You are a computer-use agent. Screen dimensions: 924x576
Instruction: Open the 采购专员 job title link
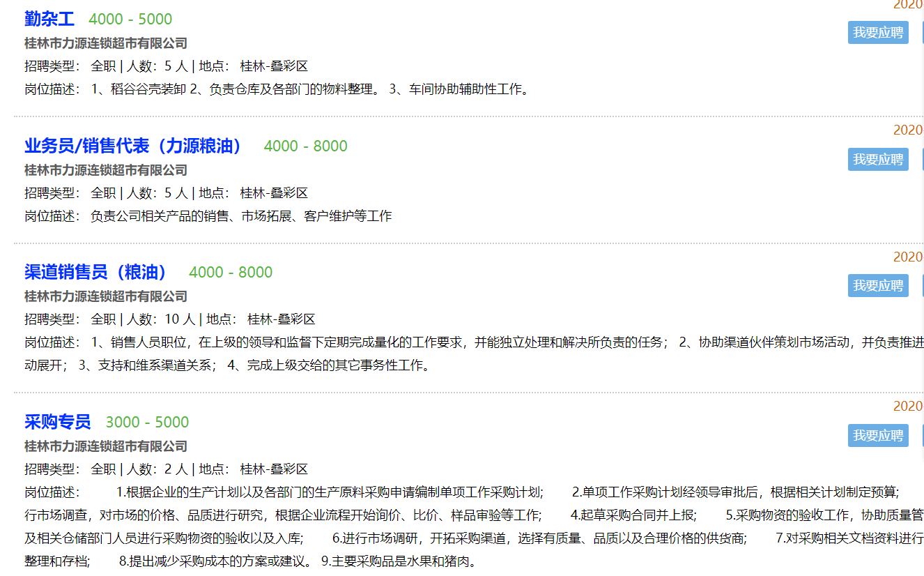[58, 422]
